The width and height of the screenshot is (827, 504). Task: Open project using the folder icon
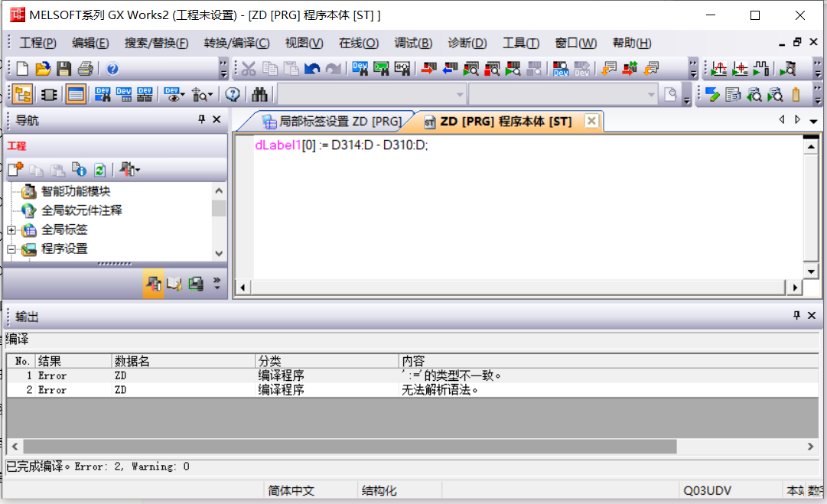point(43,69)
